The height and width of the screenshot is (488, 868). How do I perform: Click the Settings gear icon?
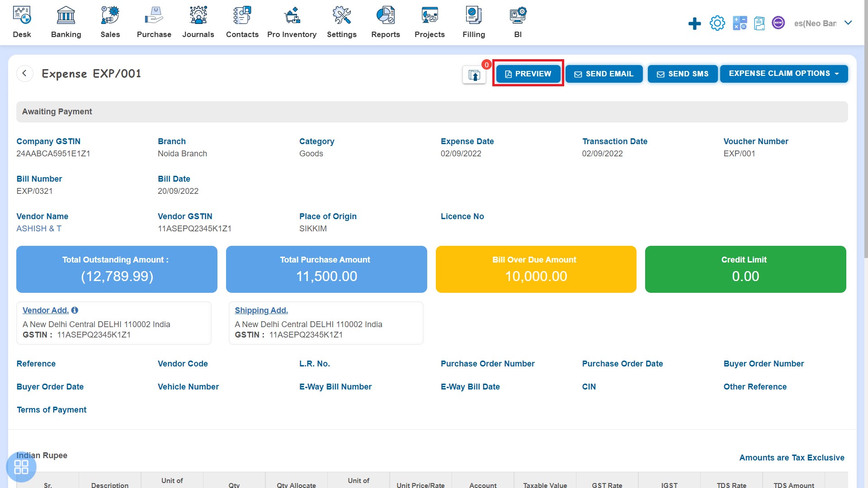tap(717, 23)
